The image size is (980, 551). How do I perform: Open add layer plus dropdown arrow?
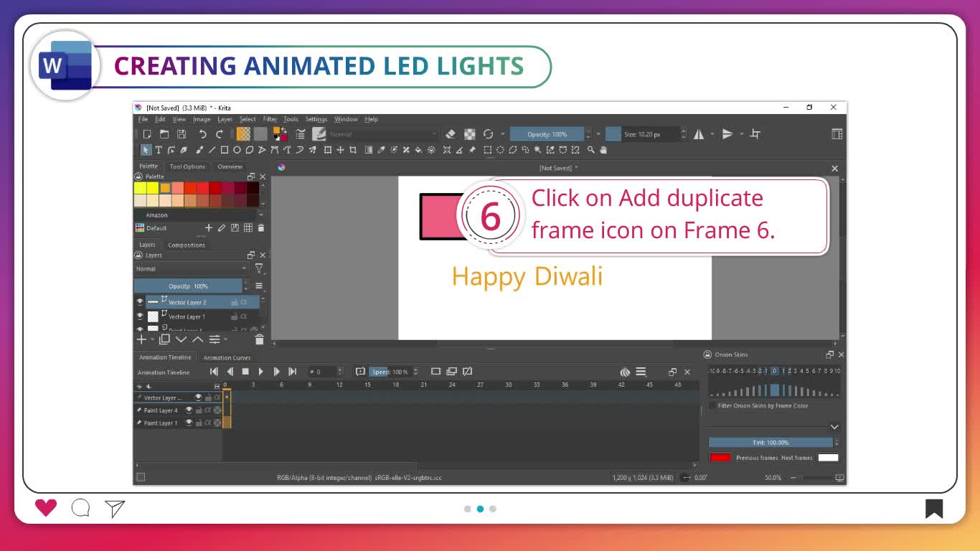152,339
